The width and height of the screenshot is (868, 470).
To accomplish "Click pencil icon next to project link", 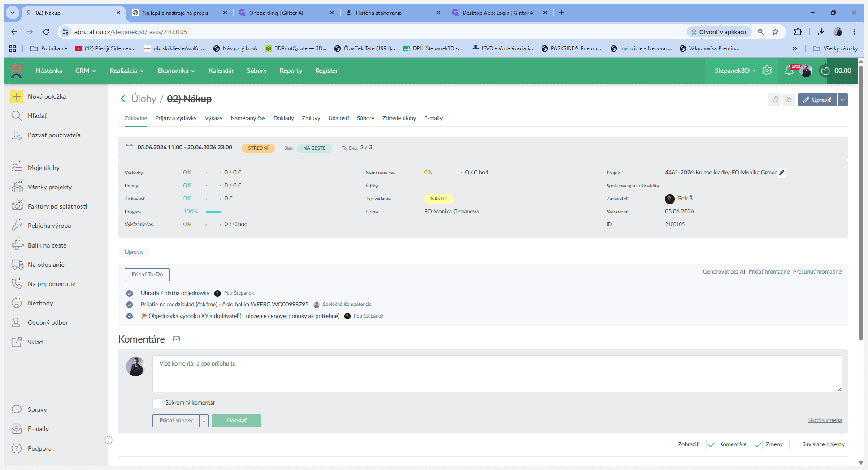I will click(781, 173).
